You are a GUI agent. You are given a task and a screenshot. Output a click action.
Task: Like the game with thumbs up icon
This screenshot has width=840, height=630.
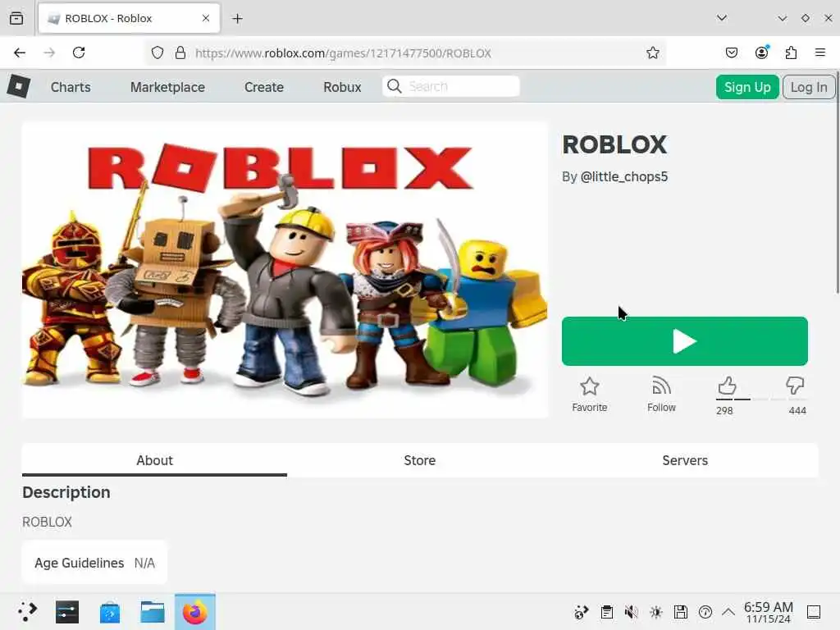727,386
